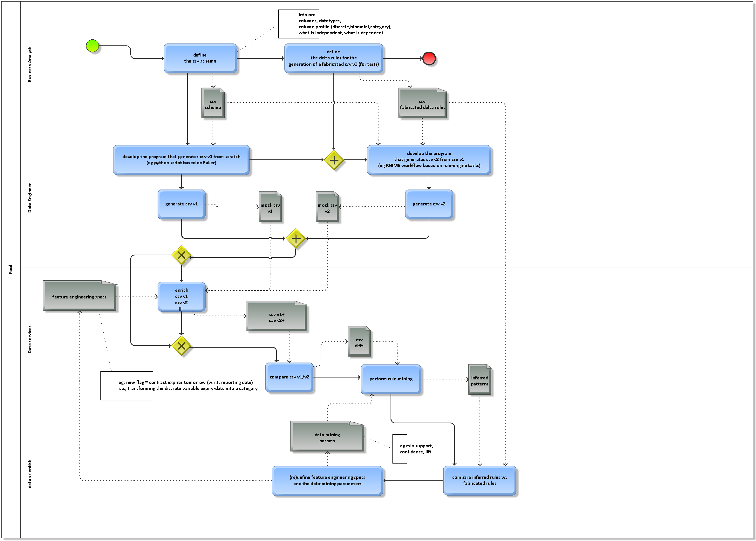This screenshot has width=756, height=541.
Task: Select the mock csv v1 document shape
Action: click(271, 207)
